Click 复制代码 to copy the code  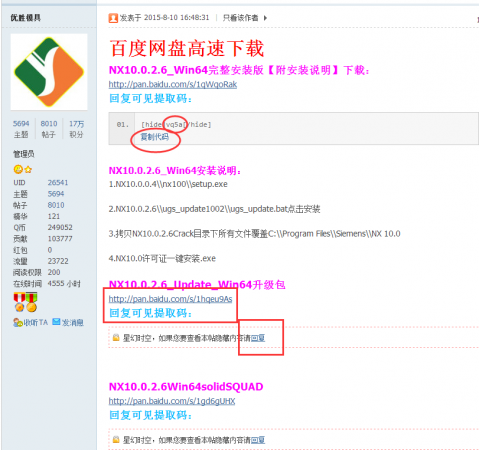(x=154, y=137)
